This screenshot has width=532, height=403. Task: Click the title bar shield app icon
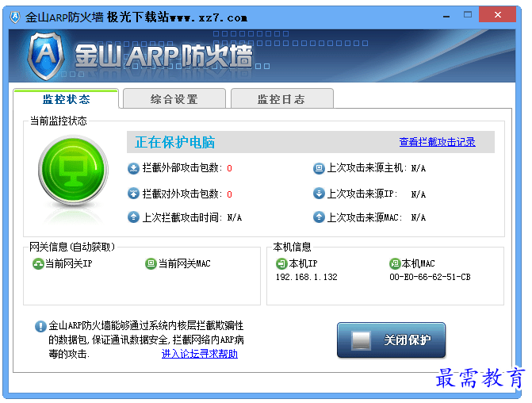[x=15, y=17]
